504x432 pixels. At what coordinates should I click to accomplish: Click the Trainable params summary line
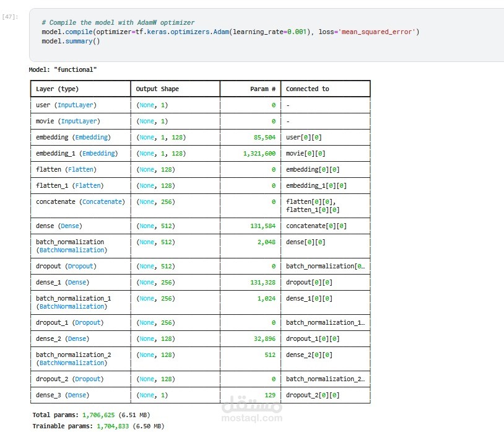98,426
